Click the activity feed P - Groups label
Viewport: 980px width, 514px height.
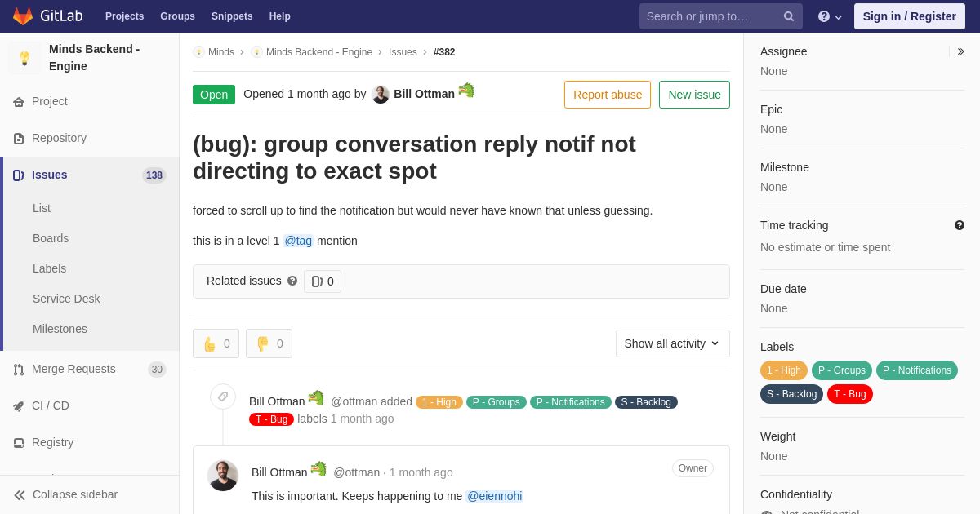(x=497, y=402)
